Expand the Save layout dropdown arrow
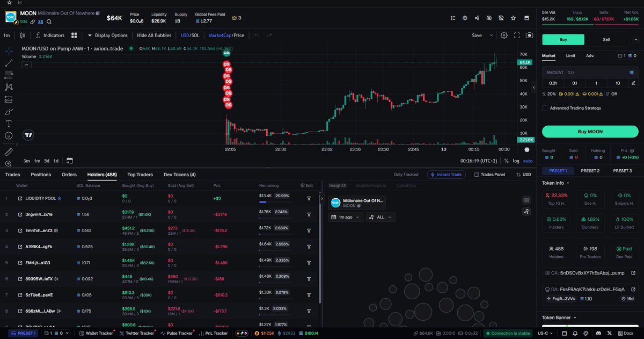This screenshot has width=644, height=339. (x=491, y=35)
